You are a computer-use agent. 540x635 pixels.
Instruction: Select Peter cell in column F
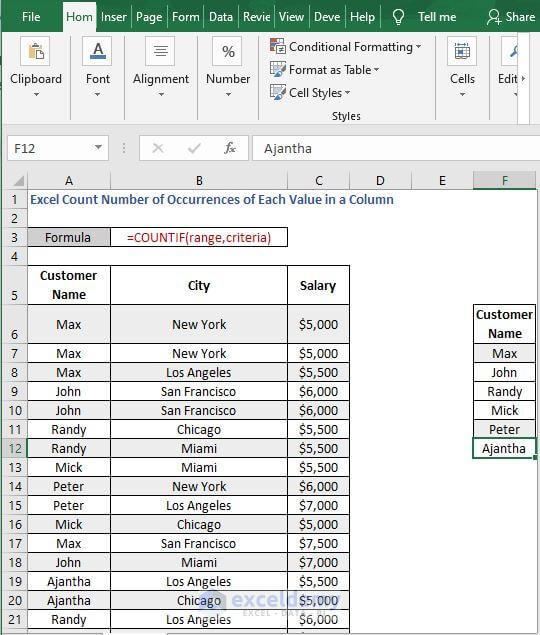[x=504, y=429]
